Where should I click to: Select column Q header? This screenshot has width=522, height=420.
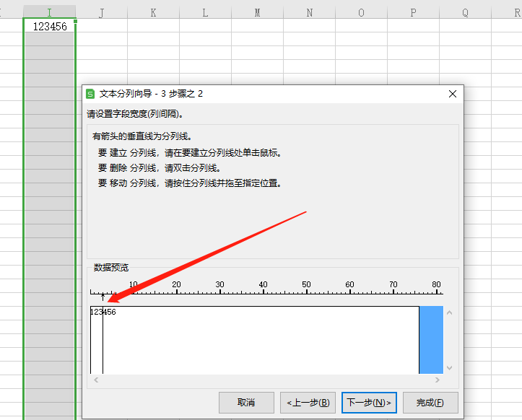[x=465, y=12]
